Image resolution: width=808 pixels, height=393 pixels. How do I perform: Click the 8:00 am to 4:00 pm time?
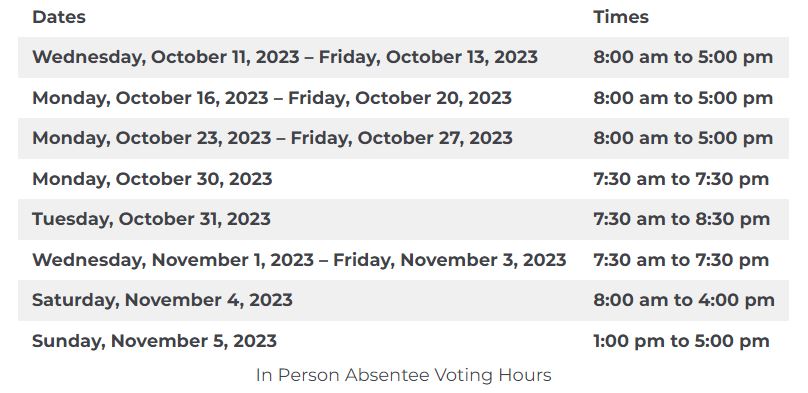tap(684, 300)
